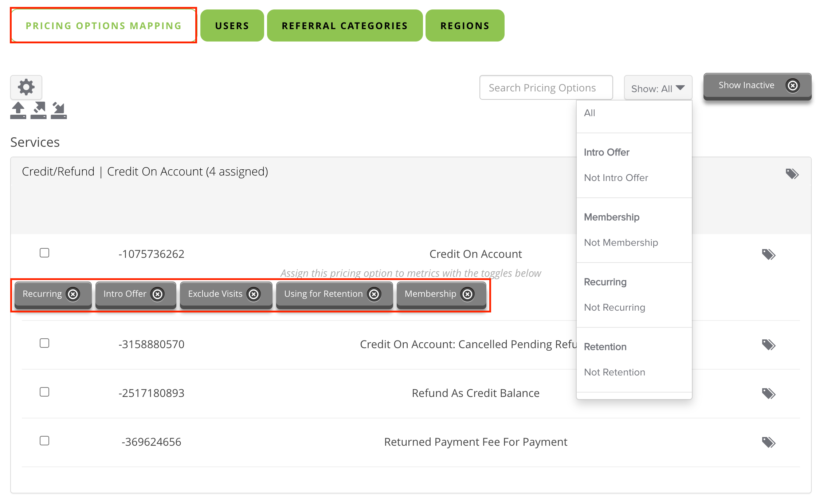Click the Show Inactive button
This screenshot has height=504, width=827.
click(x=757, y=86)
